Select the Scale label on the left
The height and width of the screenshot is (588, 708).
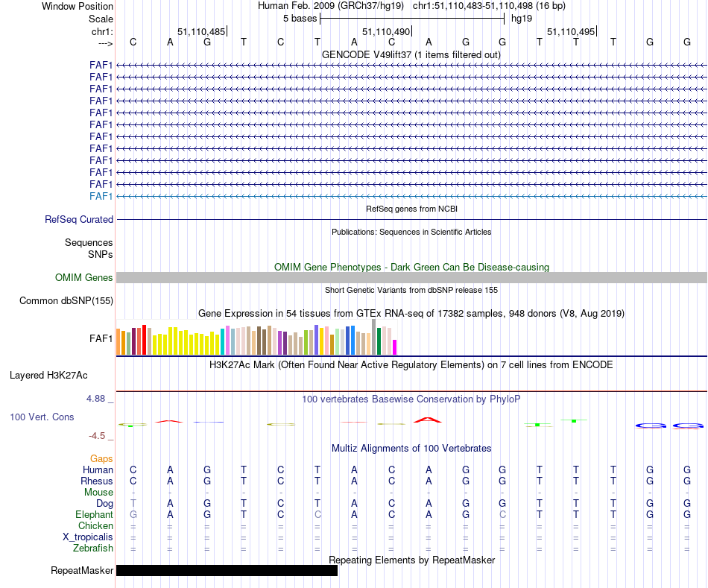pos(101,19)
